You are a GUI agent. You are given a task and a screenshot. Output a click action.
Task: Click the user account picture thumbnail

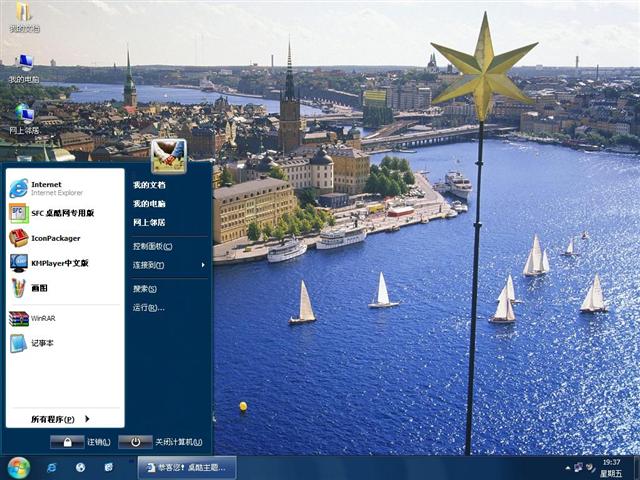tap(169, 155)
